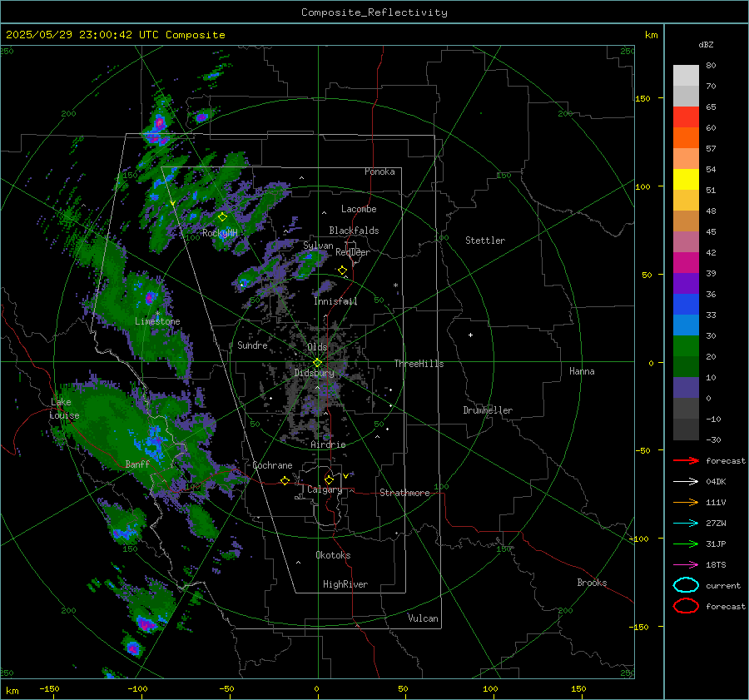The width and height of the screenshot is (749, 700).
Task: Click the red forecast arrow legend icon
Action: click(x=686, y=460)
